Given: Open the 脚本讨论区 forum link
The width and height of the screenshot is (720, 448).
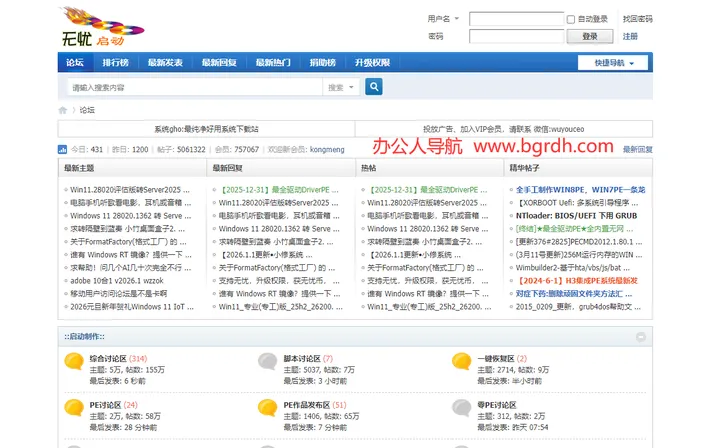Looking at the screenshot, I should pyautogui.click(x=302, y=358).
